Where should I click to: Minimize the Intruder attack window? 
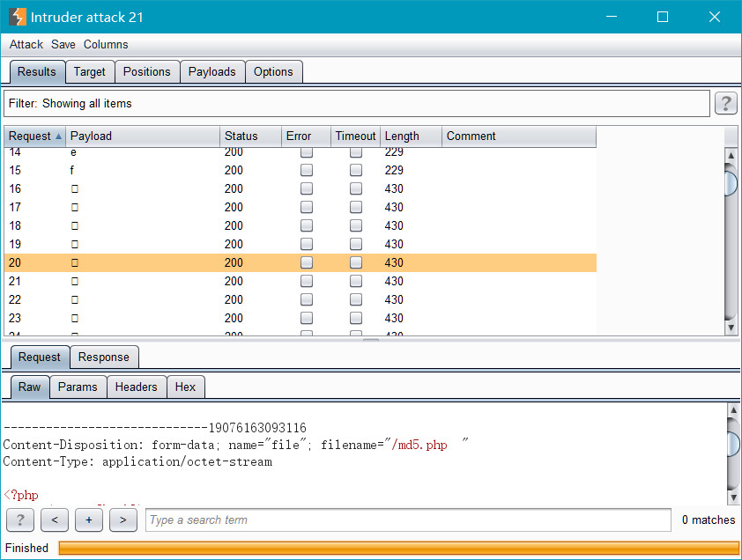click(x=612, y=17)
